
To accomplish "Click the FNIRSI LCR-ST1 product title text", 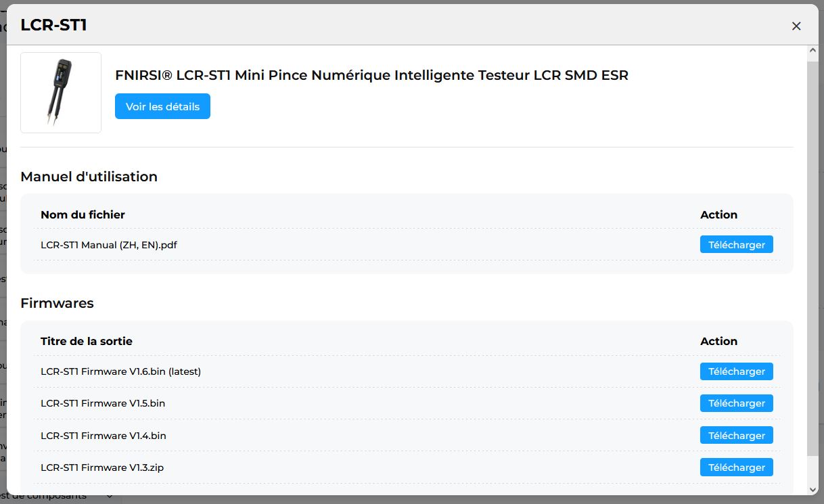I will click(371, 75).
